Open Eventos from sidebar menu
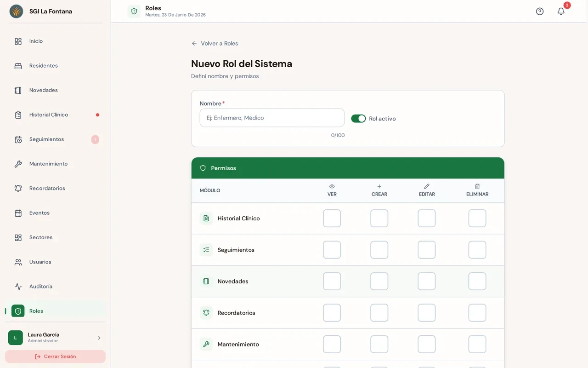Image resolution: width=588 pixels, height=368 pixels. coord(55,213)
